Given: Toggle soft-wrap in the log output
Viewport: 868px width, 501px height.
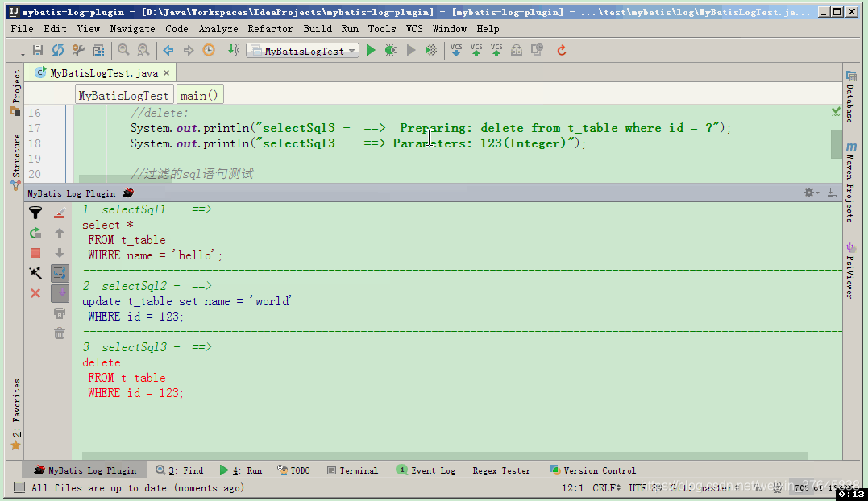Looking at the screenshot, I should click(60, 273).
